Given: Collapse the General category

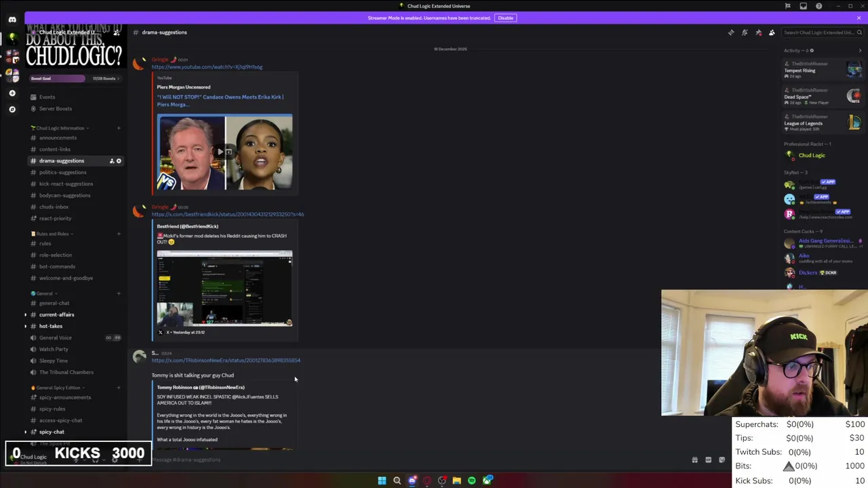Looking at the screenshot, I should coord(45,293).
